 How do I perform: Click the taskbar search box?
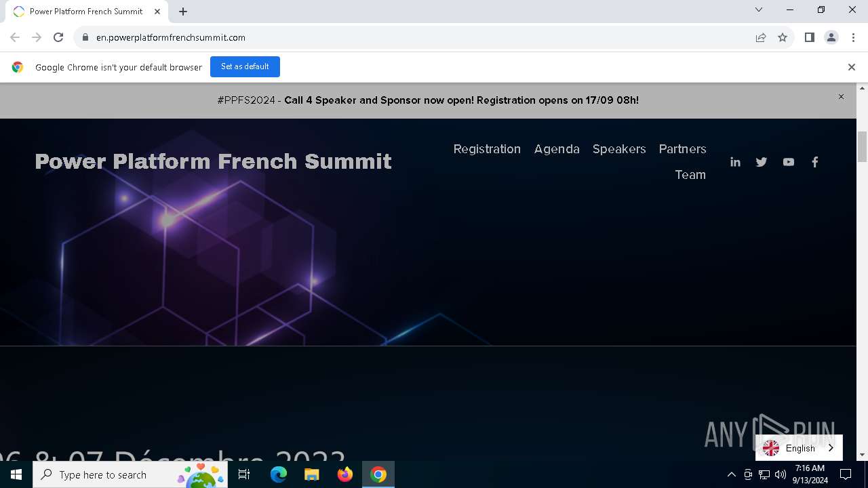click(130, 474)
